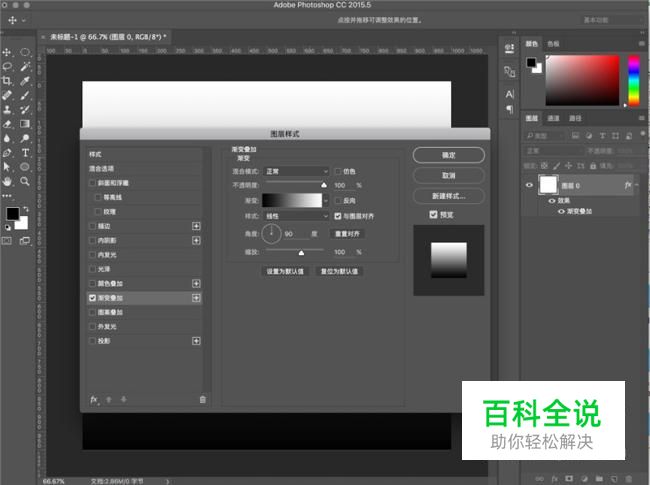Select the Healing Brush tool
The image size is (650, 485).
point(7,95)
